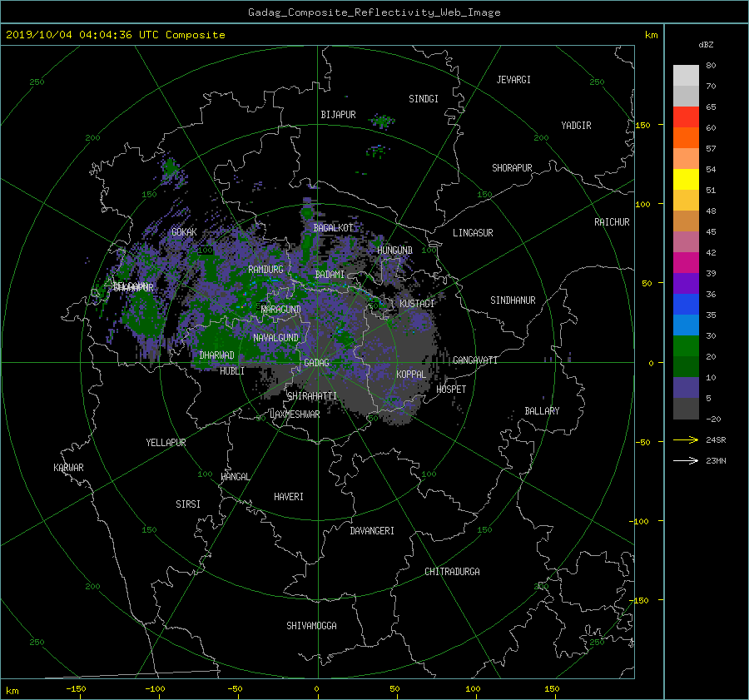Click the SHIRAHATTI city label
Screen dimensions: 749x700
coord(312,396)
